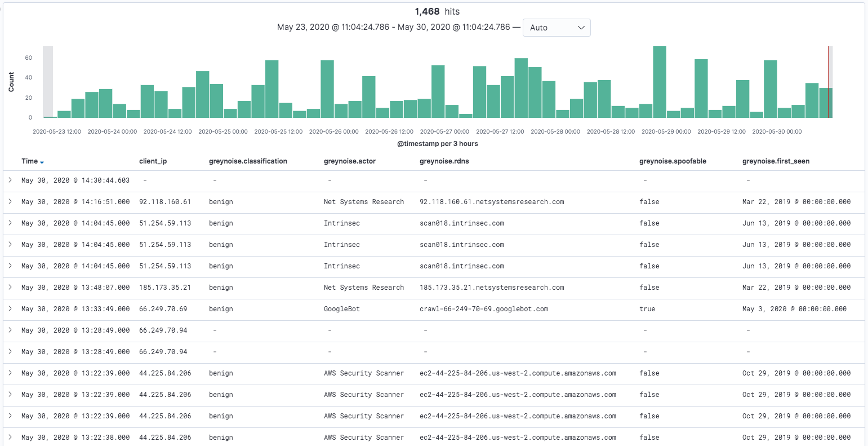Select the greynoise.actor column header
Viewport: 868px width, 446px height.
point(349,161)
